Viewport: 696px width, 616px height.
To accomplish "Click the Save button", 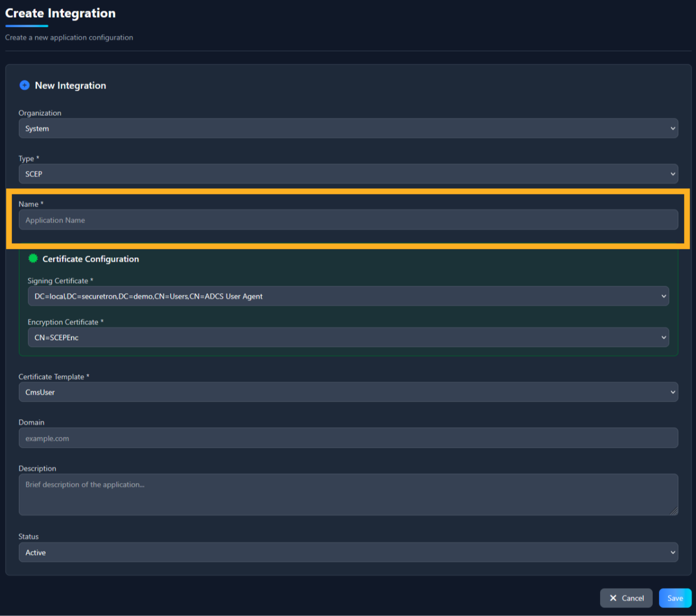I will tap(675, 598).
